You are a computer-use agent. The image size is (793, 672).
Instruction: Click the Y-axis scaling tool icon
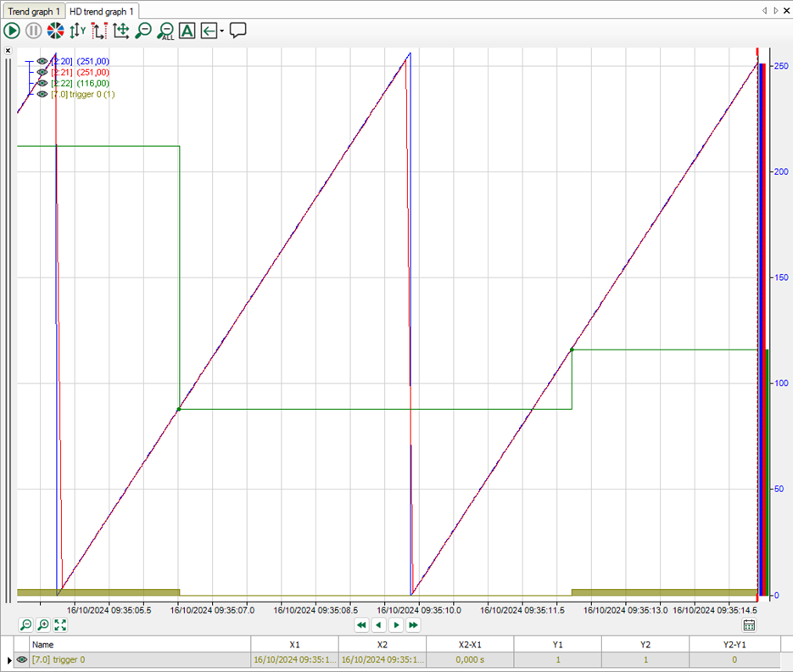[x=77, y=31]
